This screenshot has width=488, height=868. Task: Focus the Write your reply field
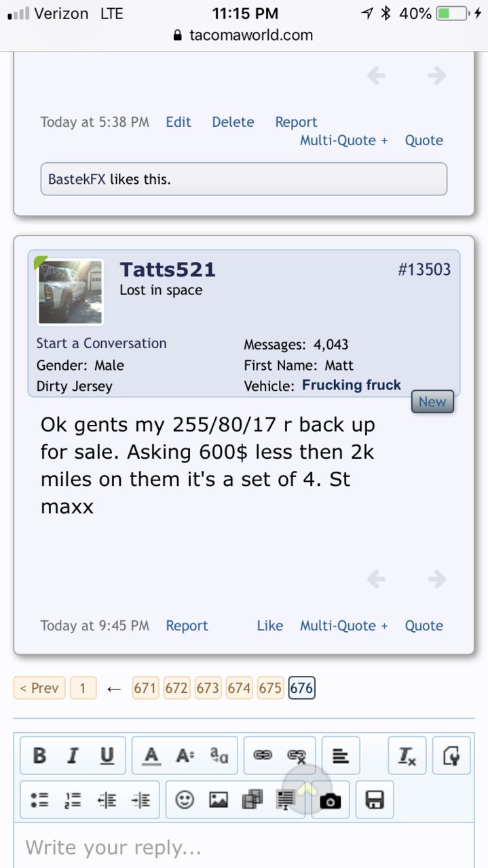(244, 846)
